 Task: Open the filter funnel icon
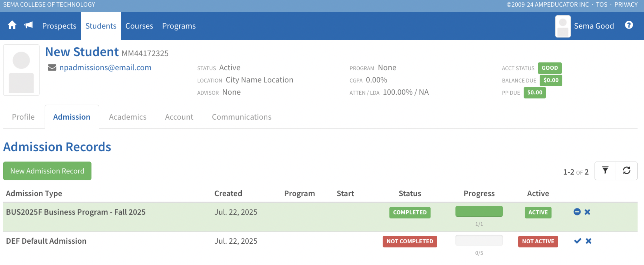pos(605,171)
